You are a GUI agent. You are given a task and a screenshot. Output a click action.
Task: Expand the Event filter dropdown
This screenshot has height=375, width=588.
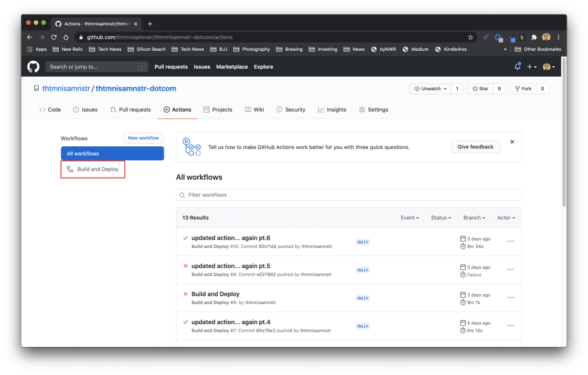pos(410,218)
